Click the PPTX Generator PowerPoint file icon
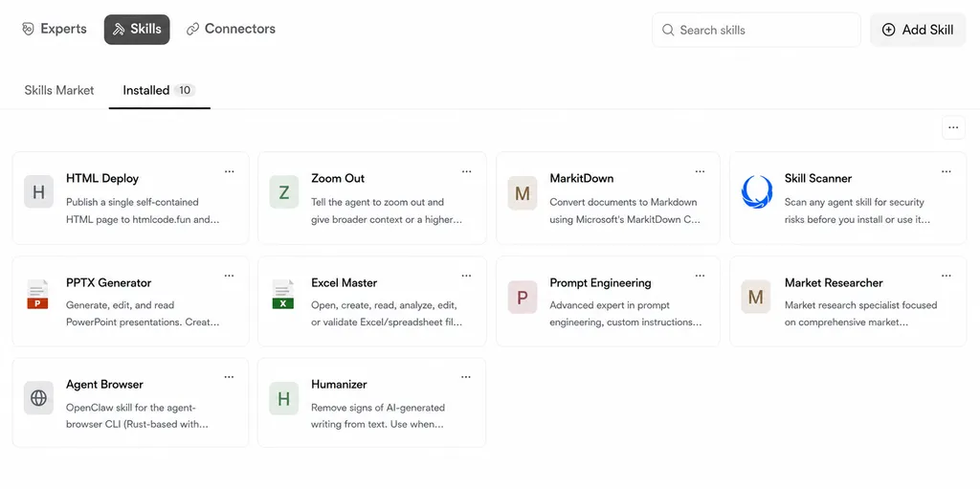Image resolution: width=980 pixels, height=489 pixels. (x=37, y=295)
